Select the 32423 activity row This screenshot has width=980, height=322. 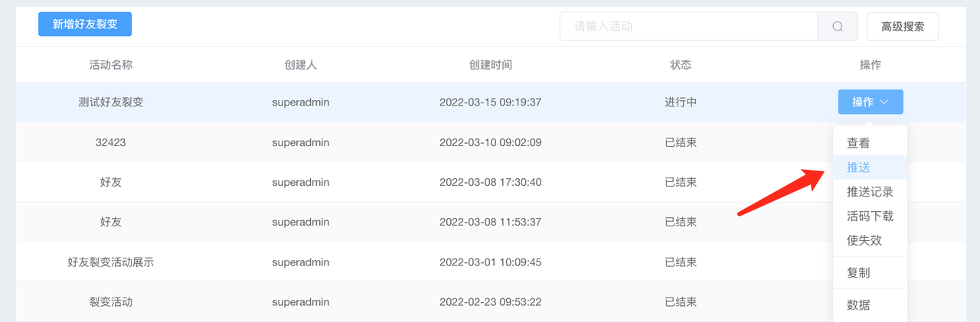click(491, 142)
